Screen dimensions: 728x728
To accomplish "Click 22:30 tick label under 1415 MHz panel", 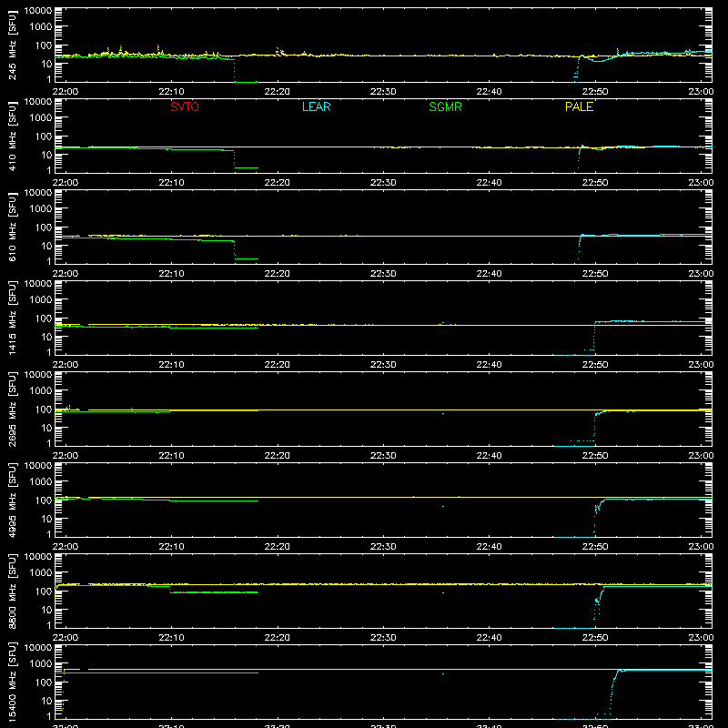I will 383,365.
